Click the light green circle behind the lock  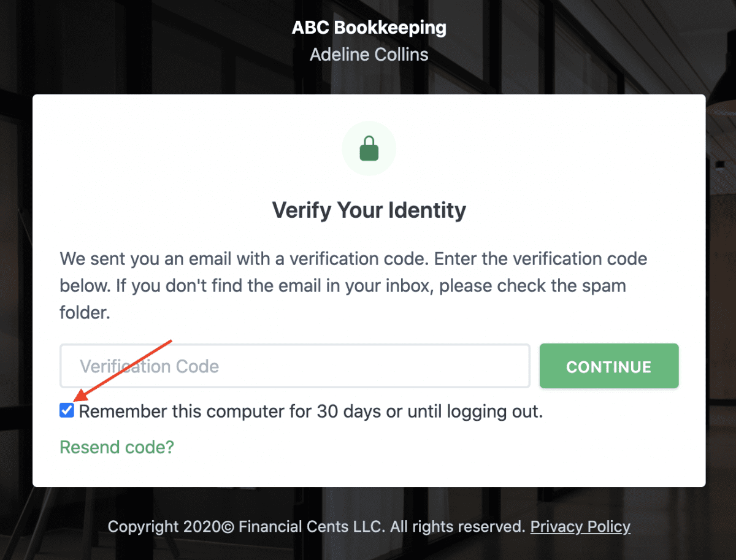click(x=369, y=148)
